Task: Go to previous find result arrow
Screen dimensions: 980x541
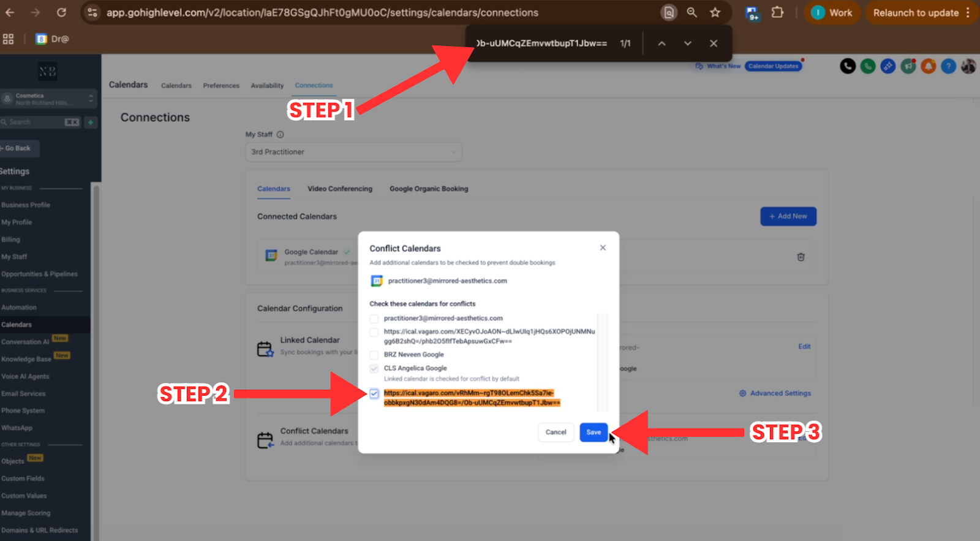Action: [661, 44]
